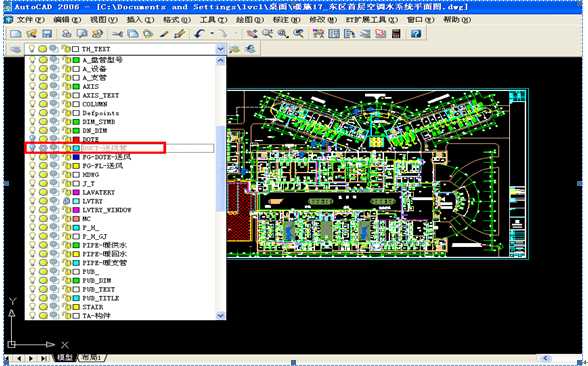
Task: Open the 格式(O) menu
Action: 177,20
